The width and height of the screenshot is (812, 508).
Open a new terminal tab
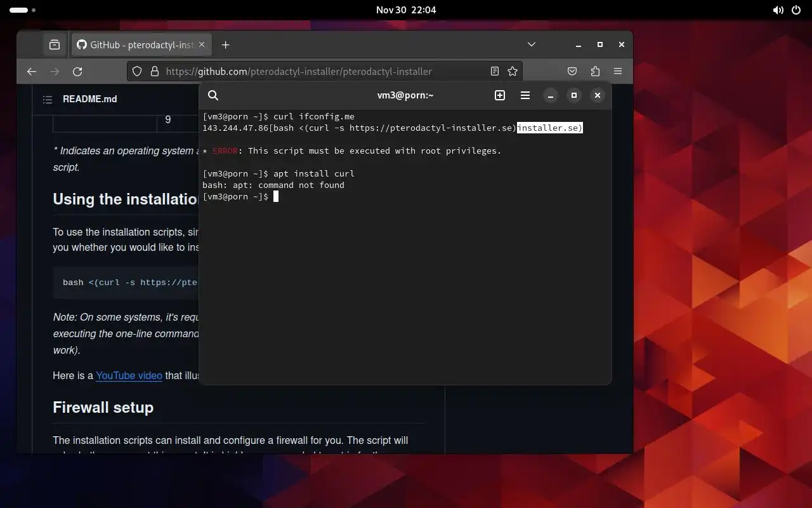[500, 95]
